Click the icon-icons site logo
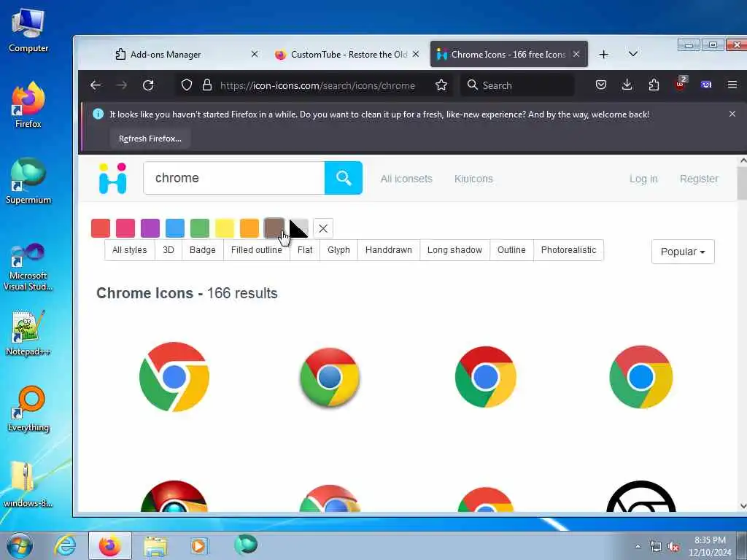747x560 pixels. click(112, 178)
